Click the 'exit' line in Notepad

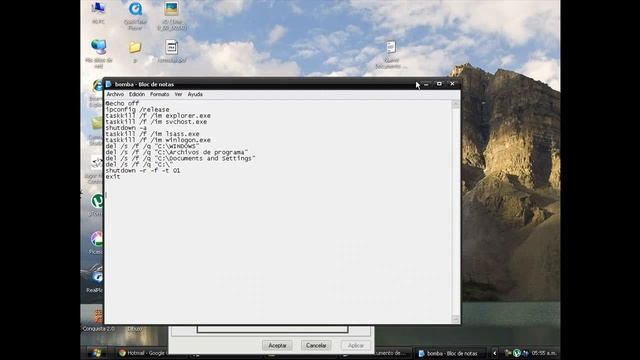click(113, 177)
